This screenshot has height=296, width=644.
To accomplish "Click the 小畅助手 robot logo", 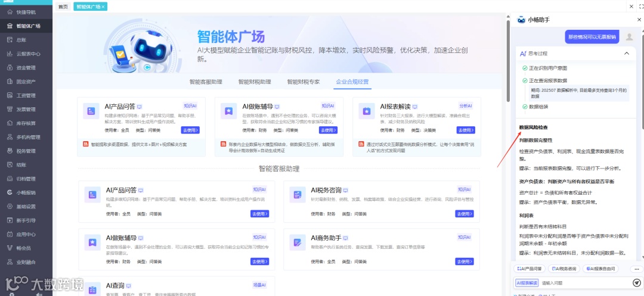I will coord(521,20).
